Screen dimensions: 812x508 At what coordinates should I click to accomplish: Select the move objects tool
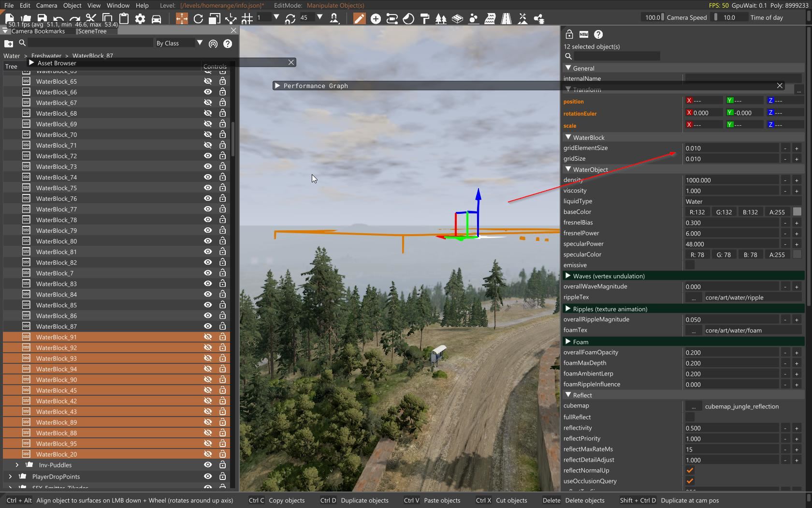point(182,18)
